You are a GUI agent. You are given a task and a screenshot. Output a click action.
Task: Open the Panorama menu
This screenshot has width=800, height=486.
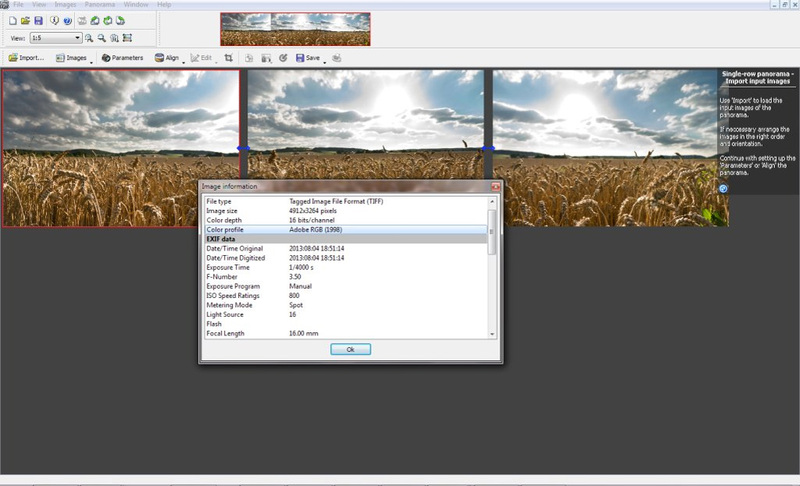pos(100,5)
